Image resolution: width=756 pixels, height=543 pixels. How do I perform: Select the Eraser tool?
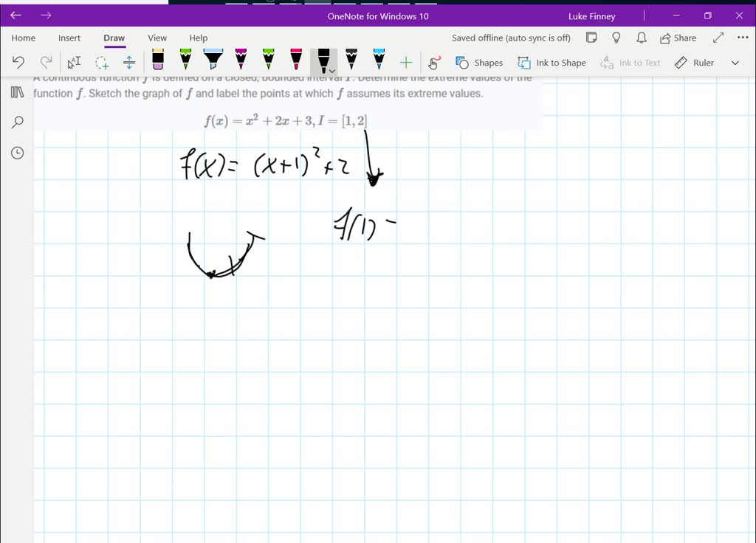coord(157,62)
